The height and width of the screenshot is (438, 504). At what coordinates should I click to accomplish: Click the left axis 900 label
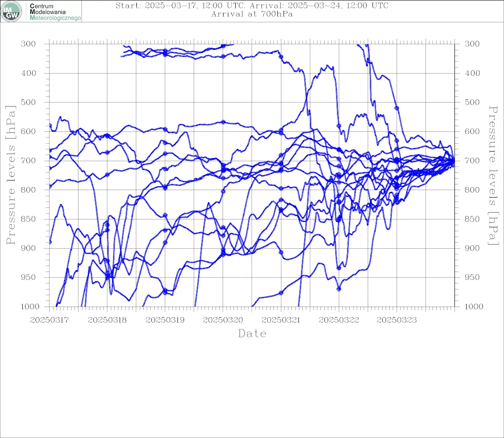[x=28, y=248]
